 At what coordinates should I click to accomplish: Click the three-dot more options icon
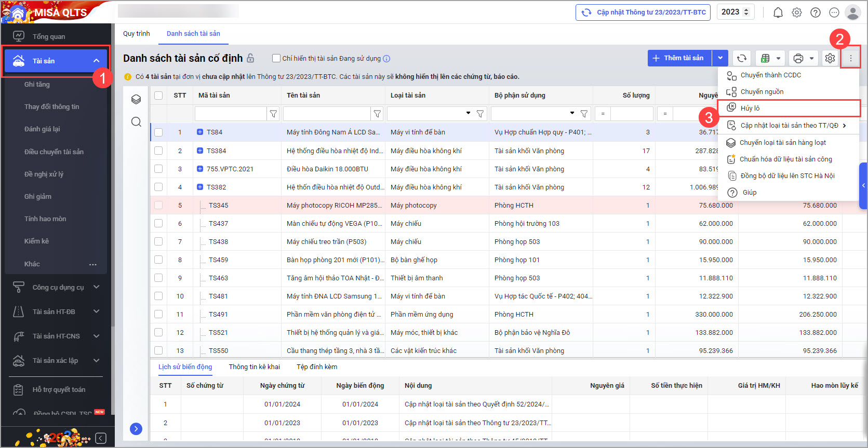pyautogui.click(x=851, y=58)
